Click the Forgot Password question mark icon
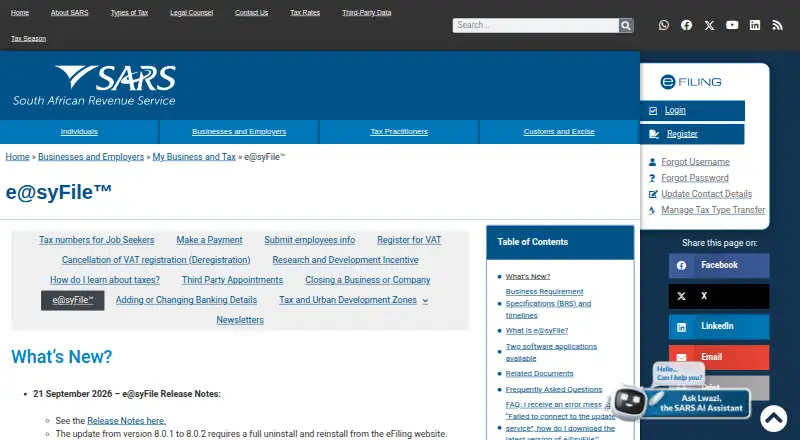 (x=652, y=178)
